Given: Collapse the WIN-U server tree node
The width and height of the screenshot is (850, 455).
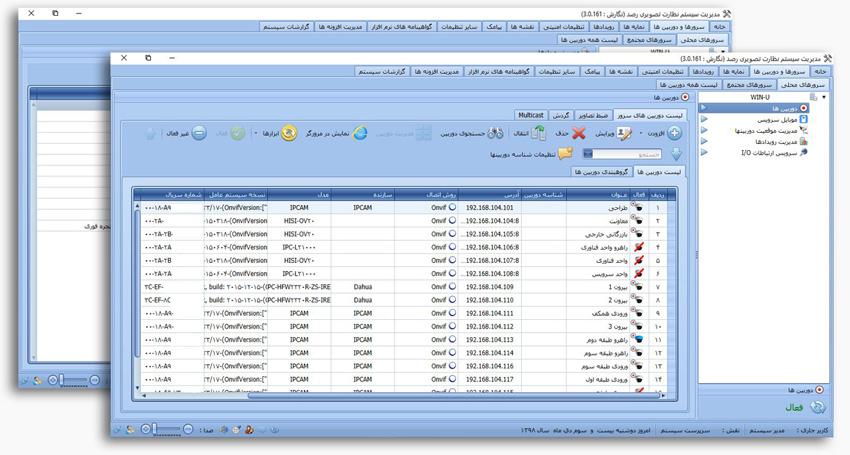Looking at the screenshot, I should 824,98.
